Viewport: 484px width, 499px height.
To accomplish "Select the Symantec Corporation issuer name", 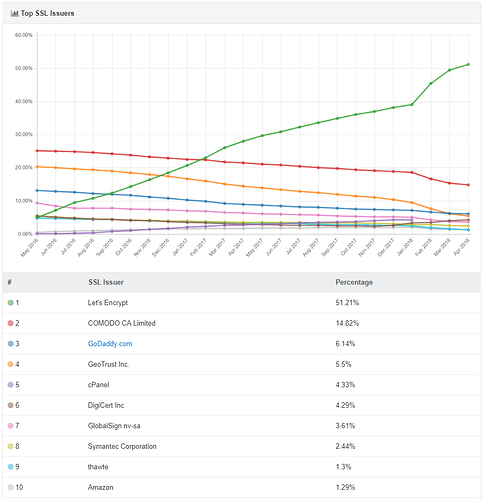I will (x=122, y=446).
